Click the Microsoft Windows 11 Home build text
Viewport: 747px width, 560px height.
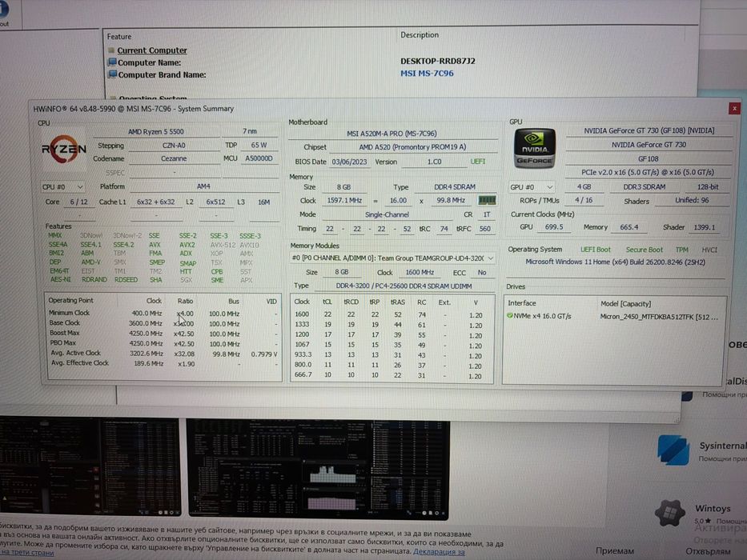click(616, 262)
